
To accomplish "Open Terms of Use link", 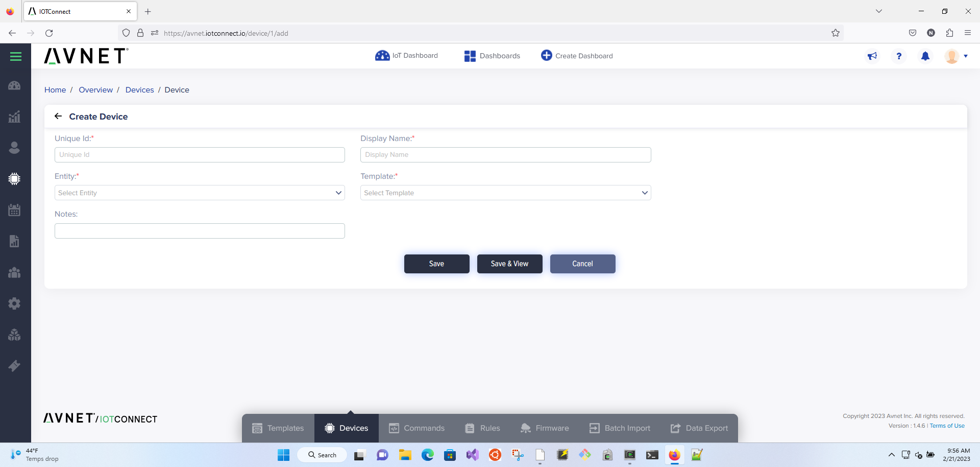I will pyautogui.click(x=947, y=426).
